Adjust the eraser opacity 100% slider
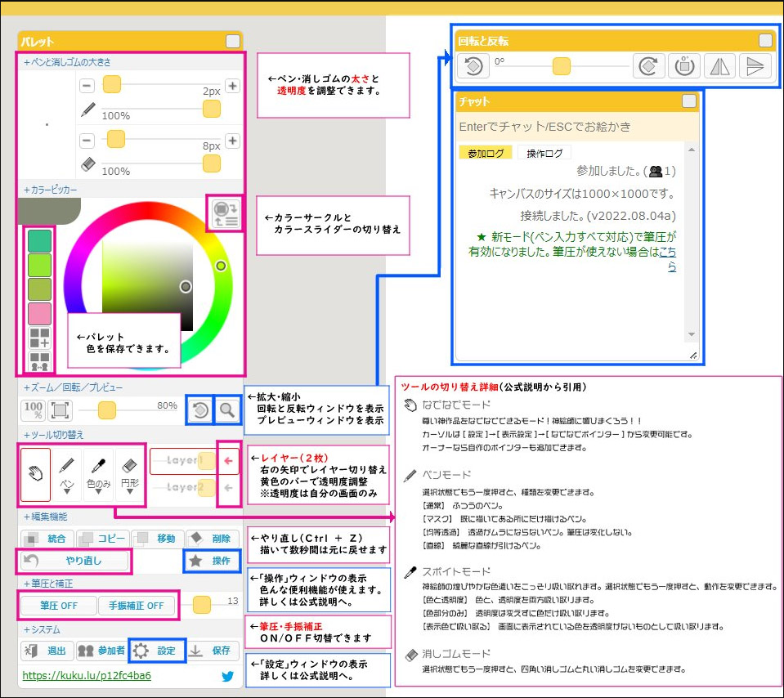Image resolution: width=784 pixels, height=698 pixels. pos(212,163)
